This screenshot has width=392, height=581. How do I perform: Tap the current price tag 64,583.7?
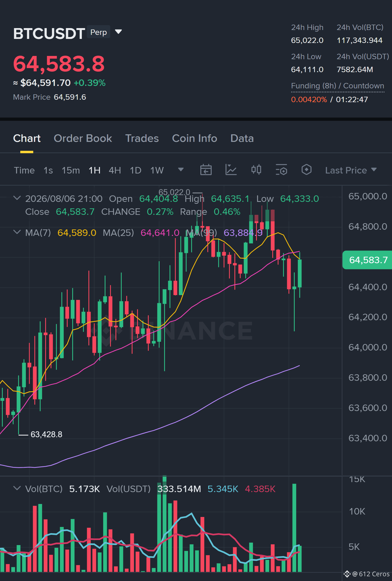(x=367, y=260)
